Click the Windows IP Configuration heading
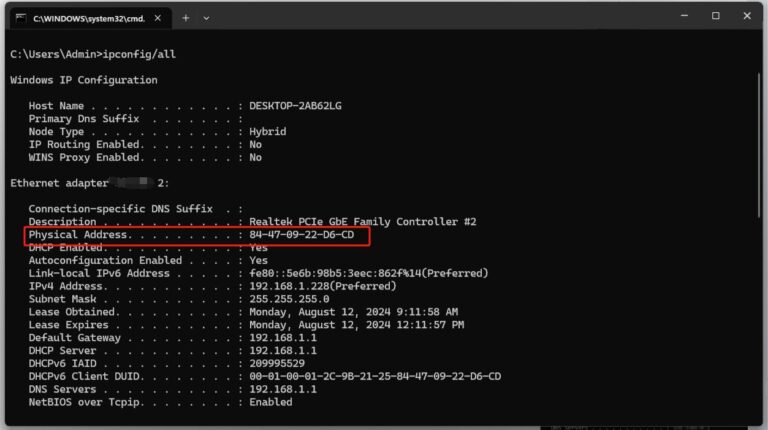This screenshot has width=768, height=430. (84, 80)
